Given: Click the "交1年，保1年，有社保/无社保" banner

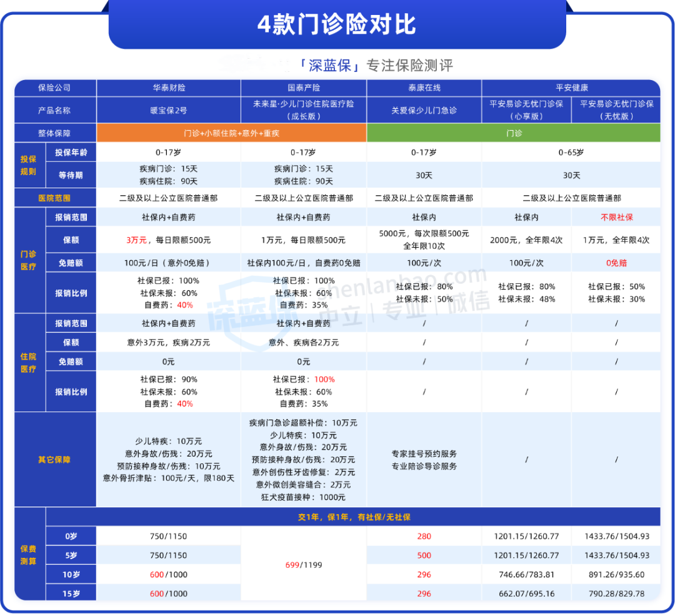Looking at the screenshot, I should pyautogui.click(x=354, y=517).
